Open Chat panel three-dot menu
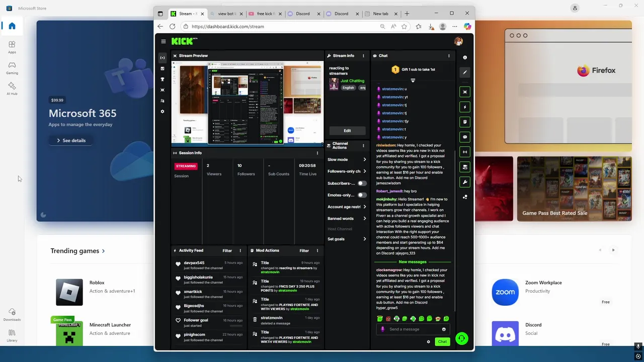This screenshot has width=644, height=362. pyautogui.click(x=449, y=56)
